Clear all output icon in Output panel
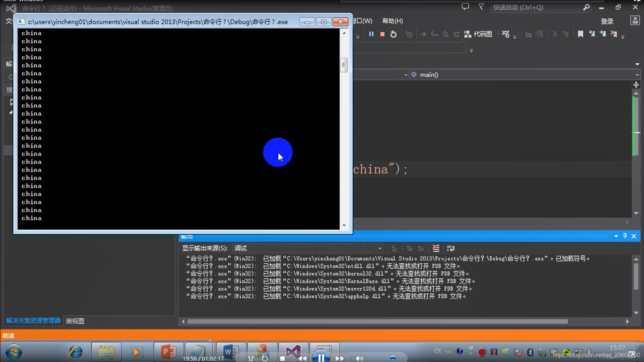Image resolution: width=644 pixels, height=362 pixels. point(436,248)
